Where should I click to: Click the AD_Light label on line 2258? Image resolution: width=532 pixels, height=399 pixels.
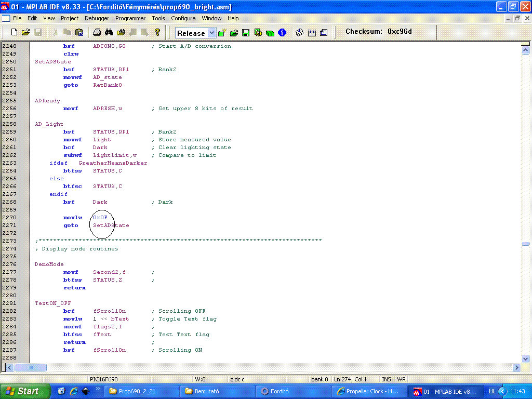(49, 124)
